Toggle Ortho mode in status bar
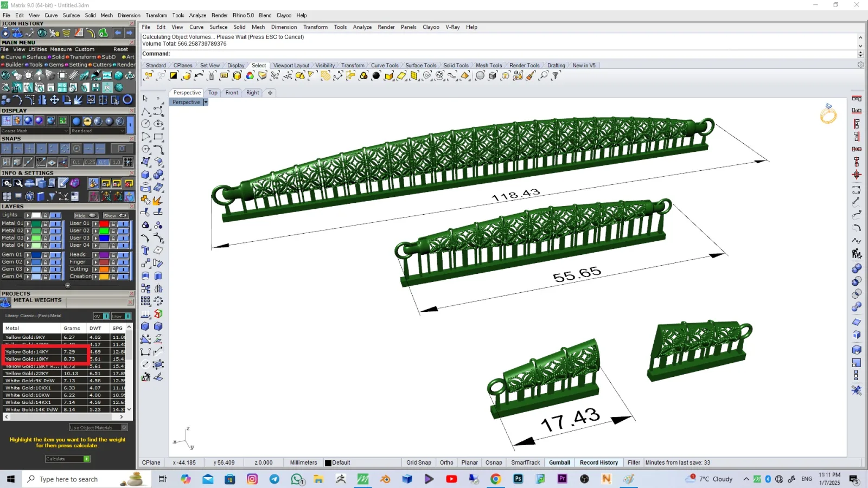 pos(446,463)
